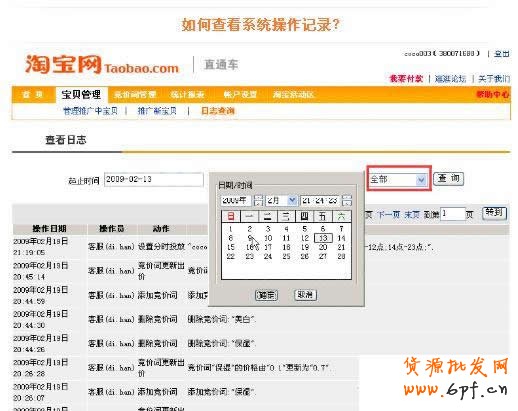The image size is (518, 411).
Task: Click the 推广新宝贝 submenu link
Action: click(157, 111)
